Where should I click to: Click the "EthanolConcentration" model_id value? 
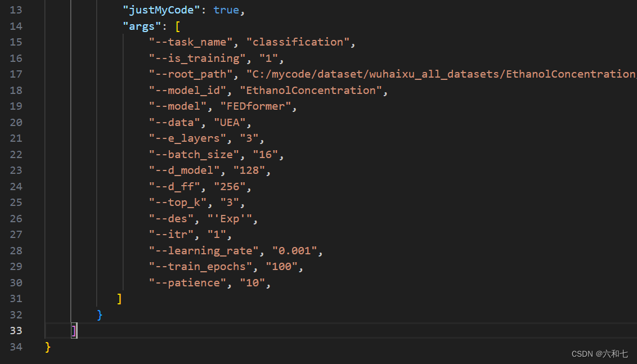point(311,91)
